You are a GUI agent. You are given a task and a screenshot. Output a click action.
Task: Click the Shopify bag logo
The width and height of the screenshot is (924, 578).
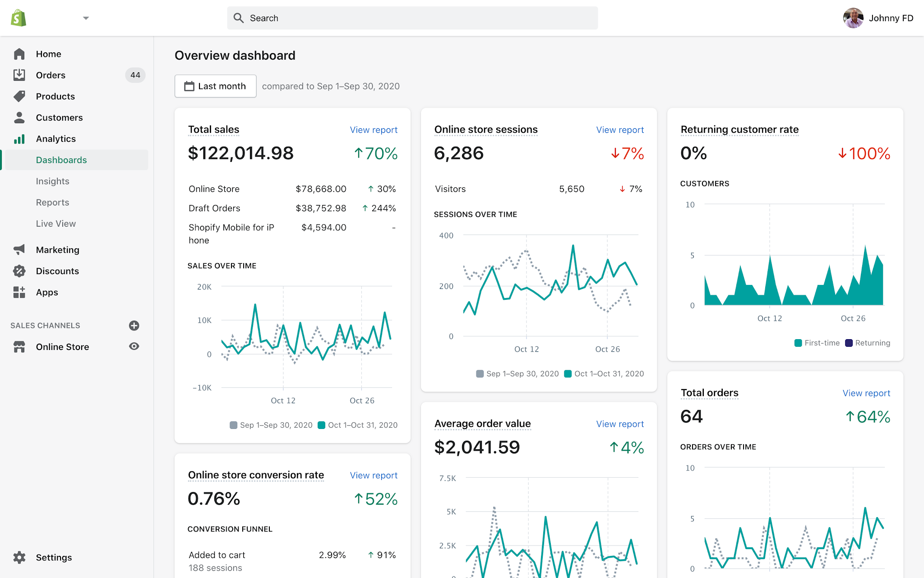point(18,18)
